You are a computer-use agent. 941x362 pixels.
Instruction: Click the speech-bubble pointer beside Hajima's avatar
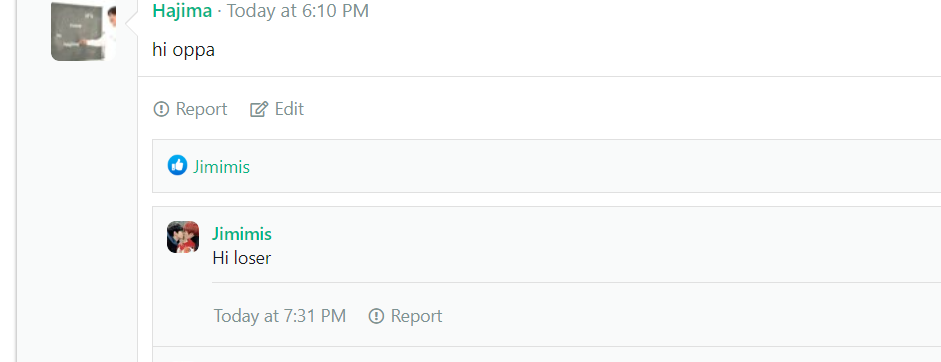(x=131, y=22)
